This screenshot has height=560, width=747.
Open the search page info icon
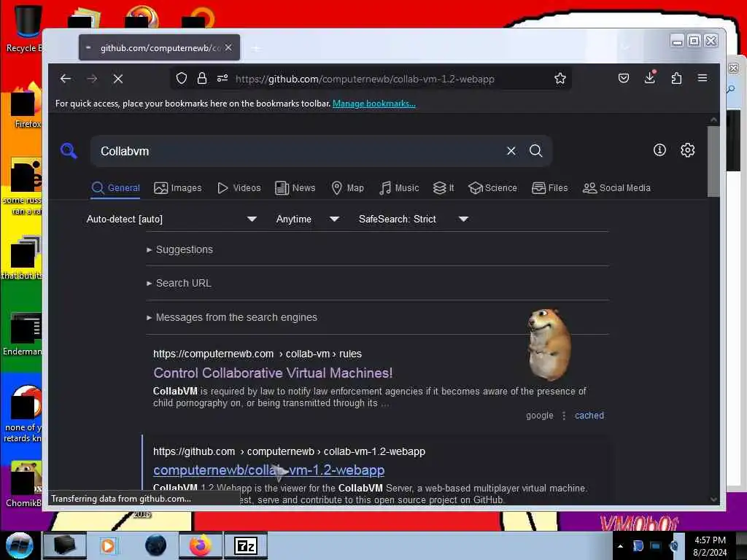coord(659,150)
